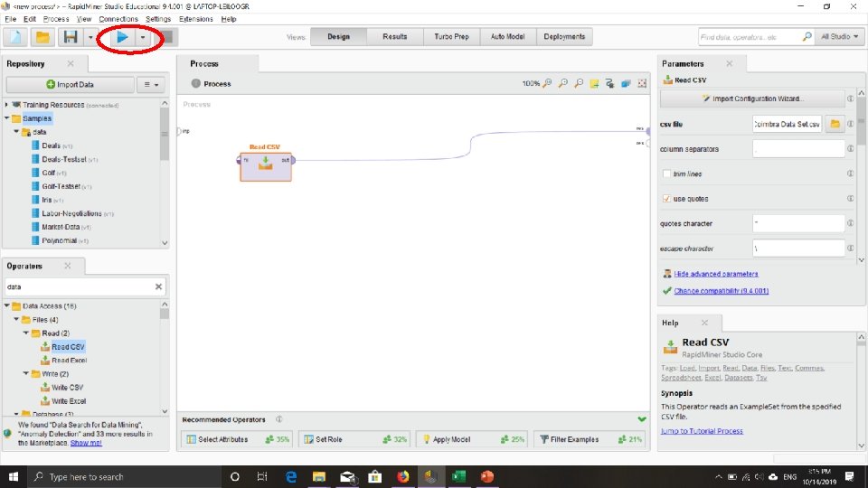The image size is (868, 488).
Task: Click the search magnifier in global search
Action: pyautogui.click(x=807, y=36)
